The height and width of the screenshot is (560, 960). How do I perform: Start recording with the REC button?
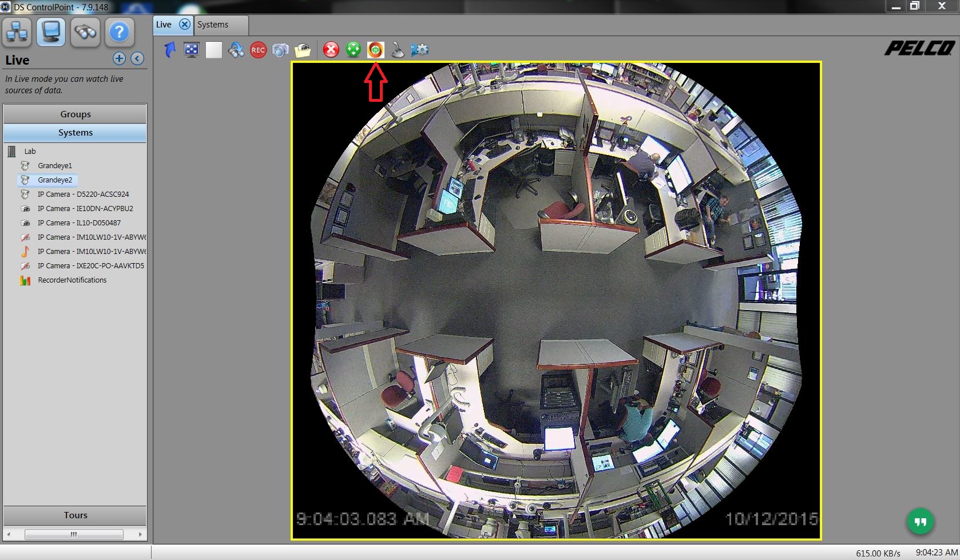tap(257, 50)
